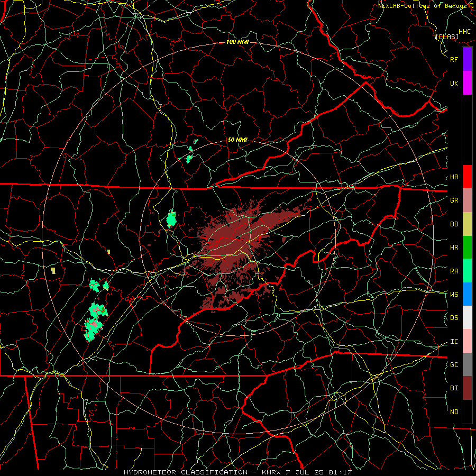This screenshot has height=476, width=476.
Task: Click the RA light green legend swatch
Action: 467,271
